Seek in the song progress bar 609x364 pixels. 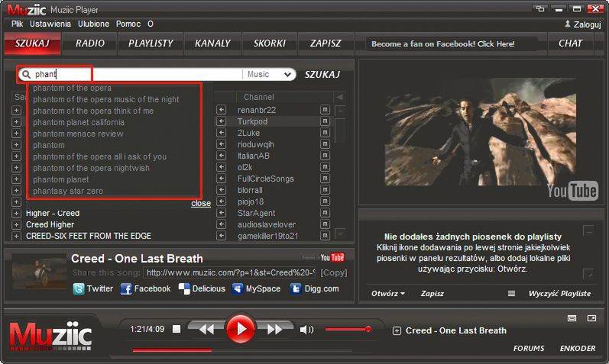tap(241, 350)
